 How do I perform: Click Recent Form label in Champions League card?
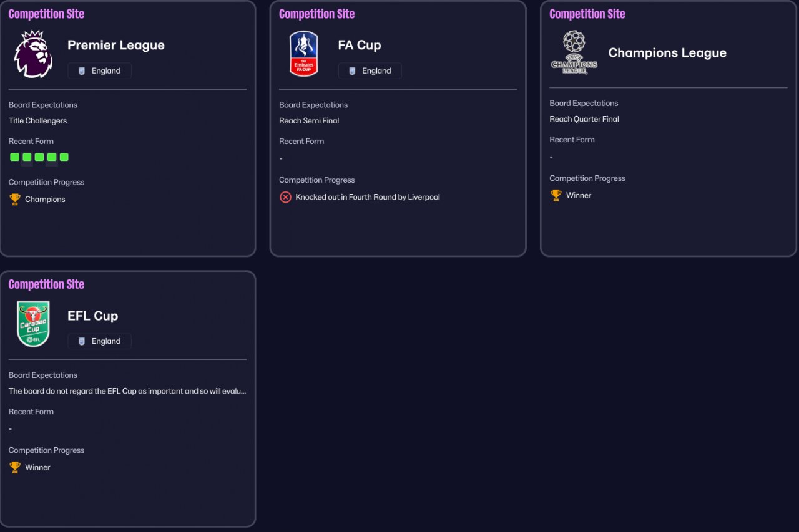(572, 140)
